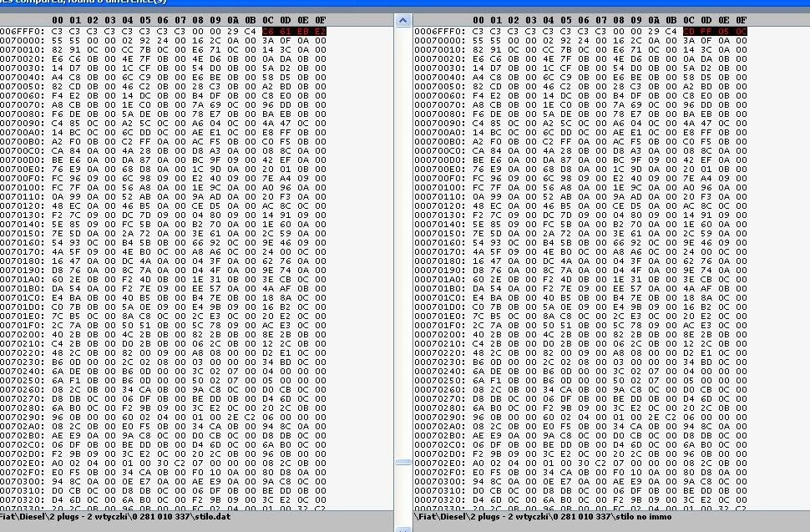This screenshot has height=532, width=810.
Task: Click the row address 0070170: in the left pane
Action: tap(23, 252)
